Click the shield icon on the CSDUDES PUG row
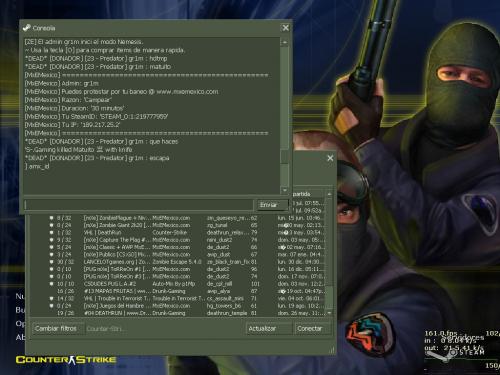Screen dimensions: 500x375 51,284
